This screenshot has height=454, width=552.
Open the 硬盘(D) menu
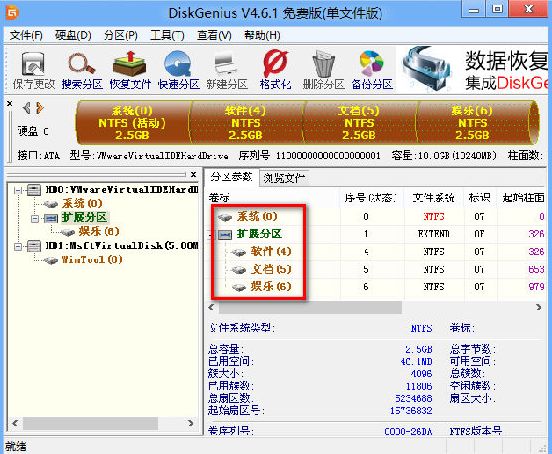click(73, 35)
